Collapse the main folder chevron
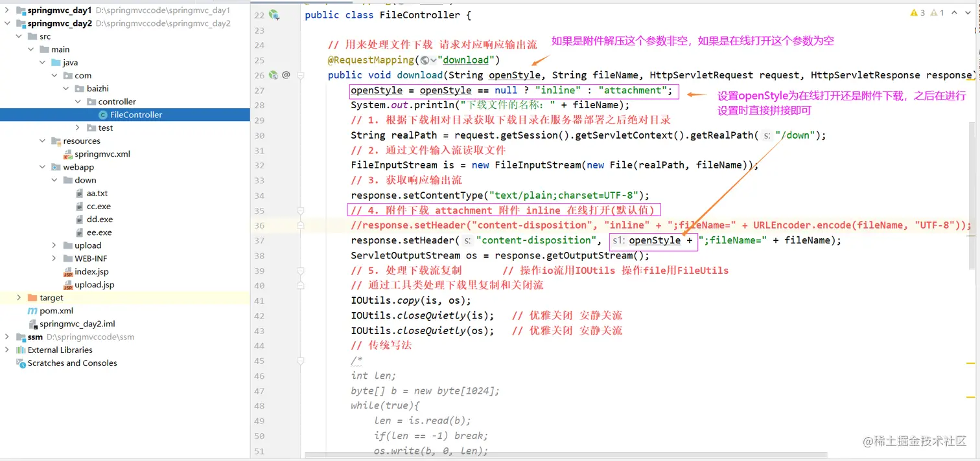This screenshot has height=461, width=980. click(30, 49)
